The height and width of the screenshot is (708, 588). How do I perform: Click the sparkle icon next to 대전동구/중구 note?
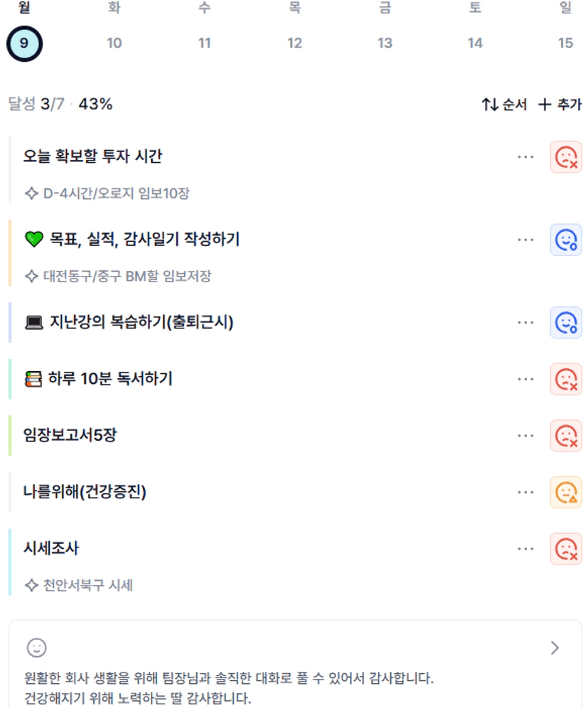pos(31,276)
